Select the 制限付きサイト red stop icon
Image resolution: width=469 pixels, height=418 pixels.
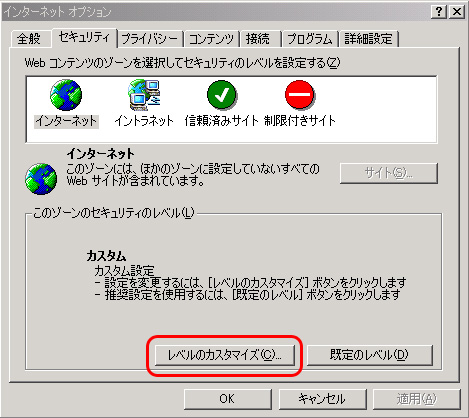[x=300, y=95]
